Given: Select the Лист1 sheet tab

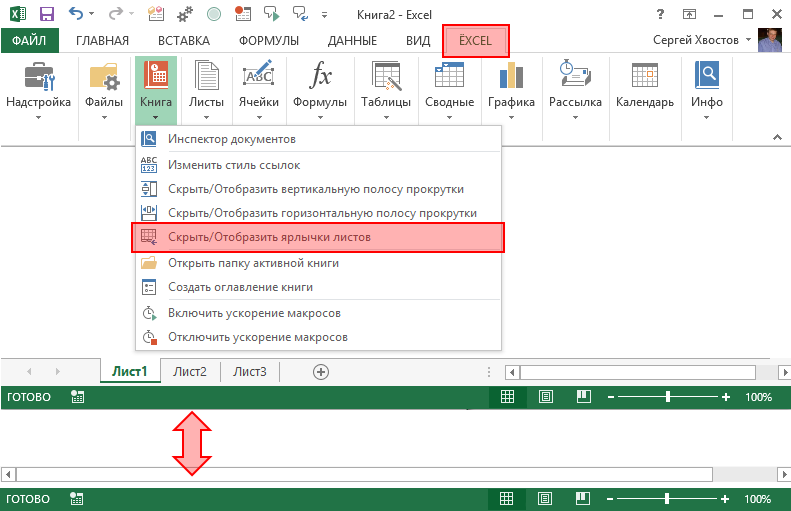Looking at the screenshot, I should (130, 371).
